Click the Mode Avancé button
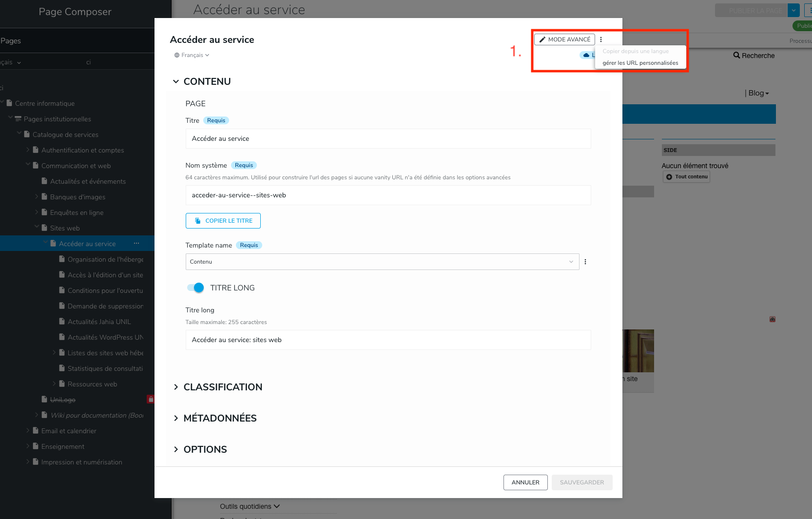The width and height of the screenshot is (812, 519). (x=564, y=39)
